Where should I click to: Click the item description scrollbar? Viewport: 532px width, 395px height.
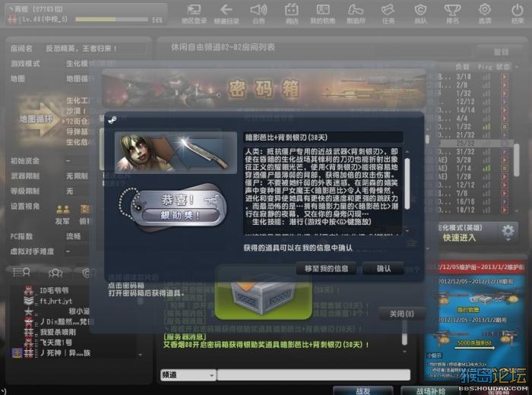pos(407,183)
